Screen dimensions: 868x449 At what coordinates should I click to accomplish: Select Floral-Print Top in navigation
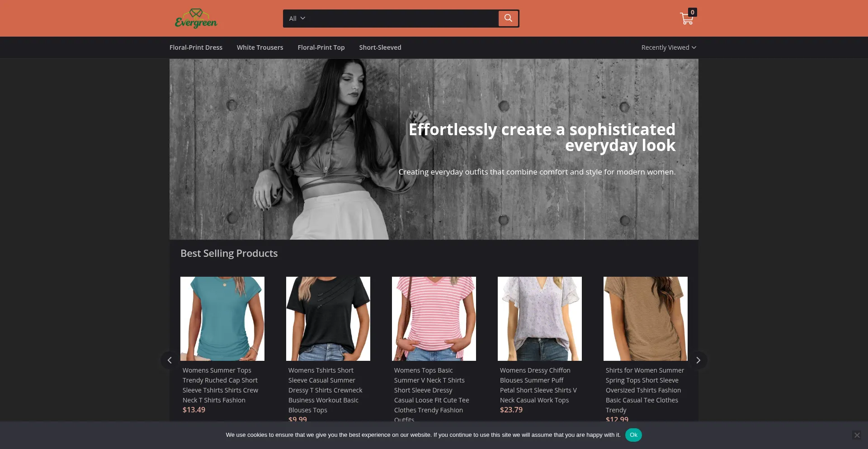tap(321, 47)
